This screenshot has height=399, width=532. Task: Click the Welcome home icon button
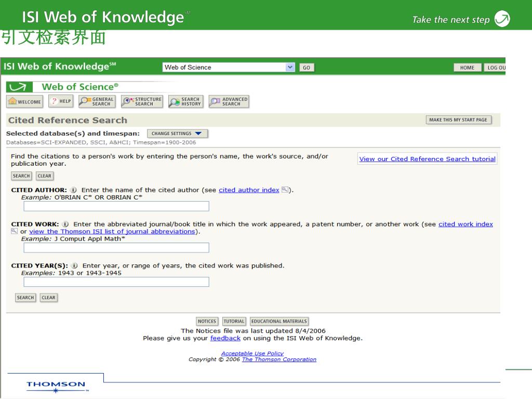(x=25, y=101)
